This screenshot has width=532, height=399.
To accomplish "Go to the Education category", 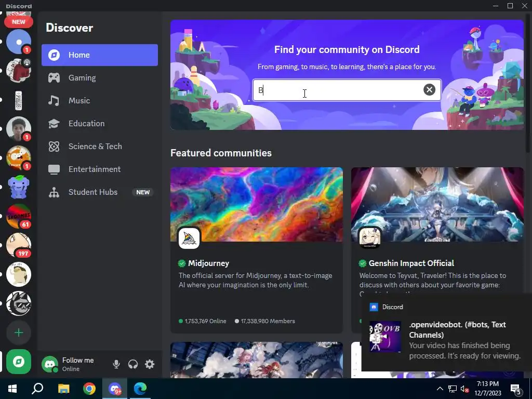I will [x=99, y=124].
